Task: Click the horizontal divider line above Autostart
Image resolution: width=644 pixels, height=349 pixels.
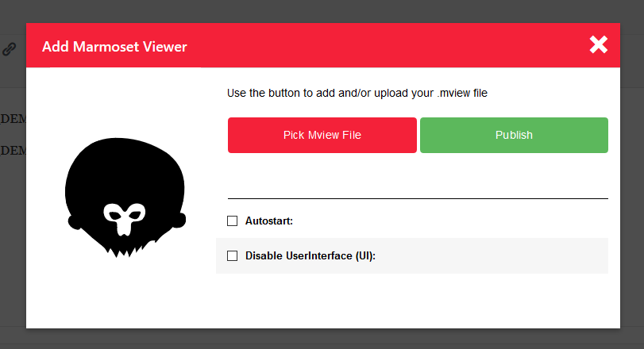Action: point(418,198)
